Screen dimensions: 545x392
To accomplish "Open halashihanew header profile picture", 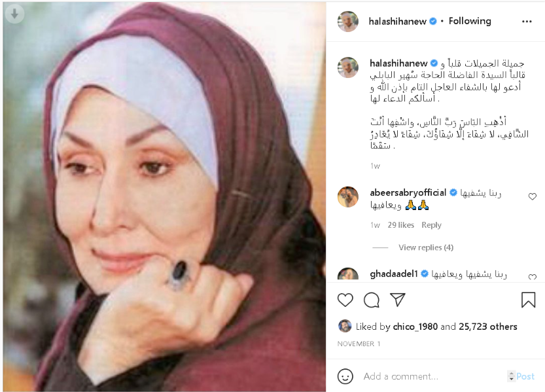I will point(348,22).
